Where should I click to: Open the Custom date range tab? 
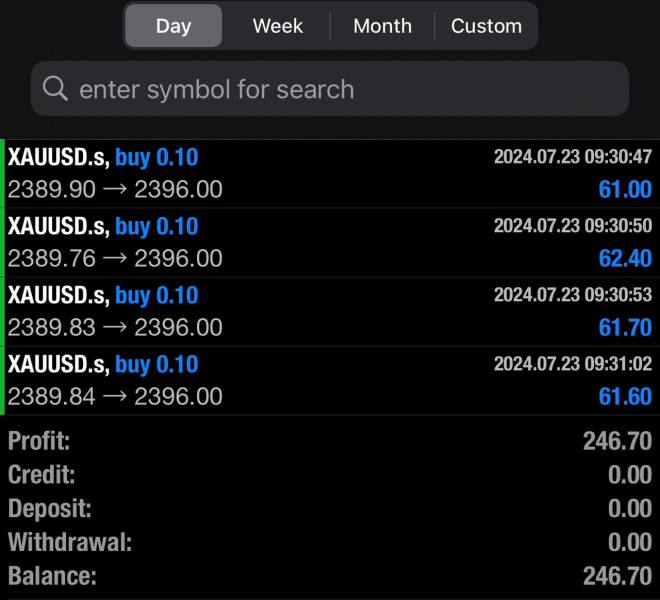point(486,26)
